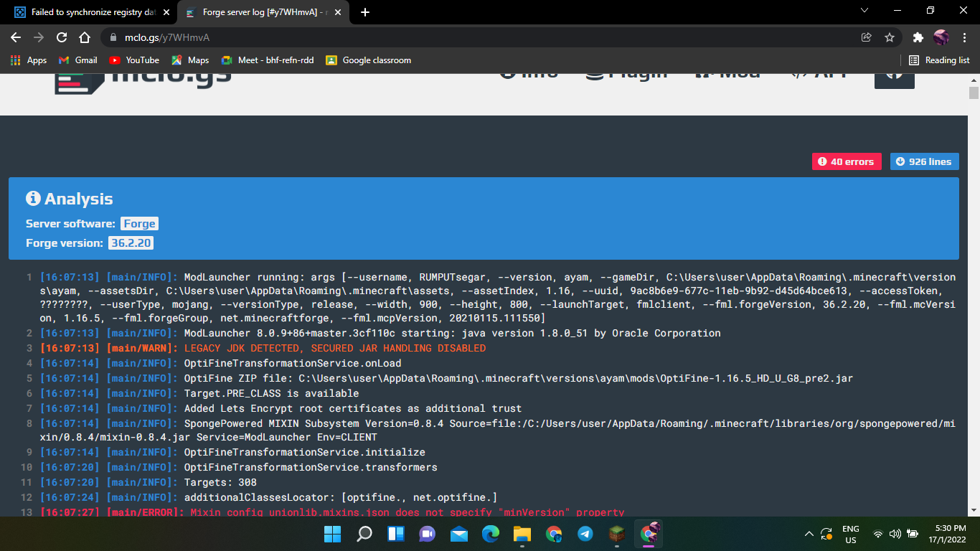The height and width of the screenshot is (551, 980).
Task: Select log line number 11
Action: (x=27, y=482)
